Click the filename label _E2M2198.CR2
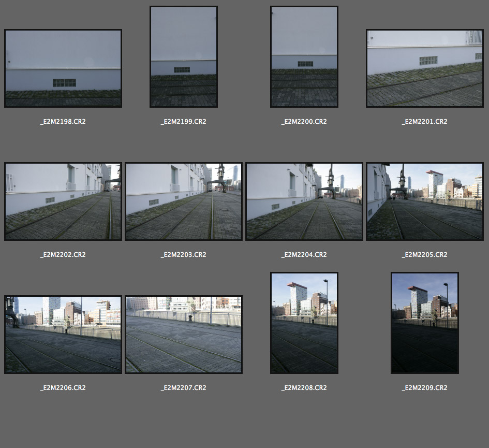This screenshot has width=489, height=448. click(x=63, y=122)
